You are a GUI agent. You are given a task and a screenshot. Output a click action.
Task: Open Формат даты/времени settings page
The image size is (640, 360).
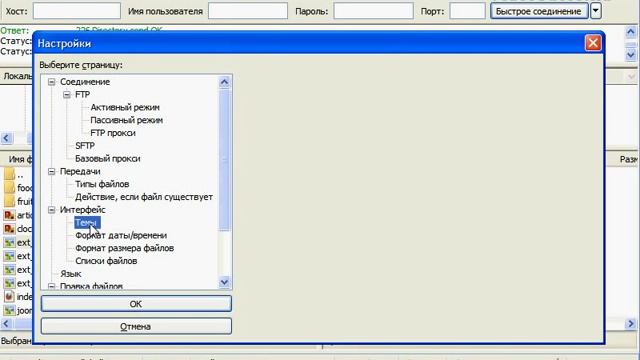[x=121, y=236]
